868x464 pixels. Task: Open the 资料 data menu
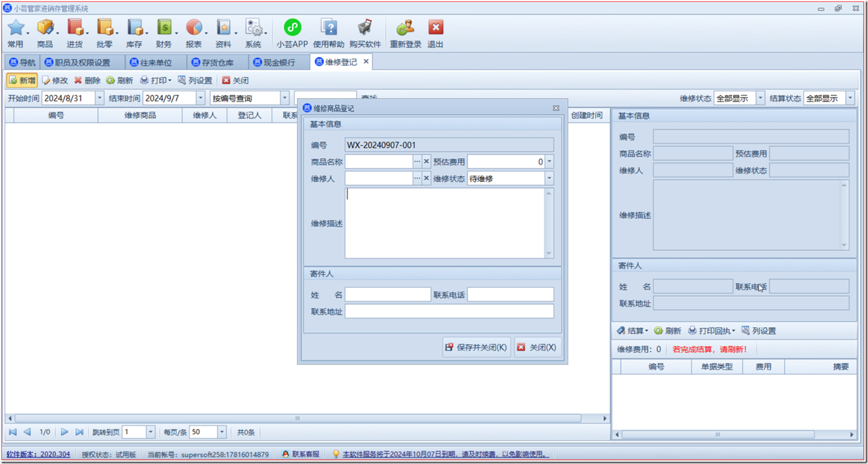click(223, 34)
